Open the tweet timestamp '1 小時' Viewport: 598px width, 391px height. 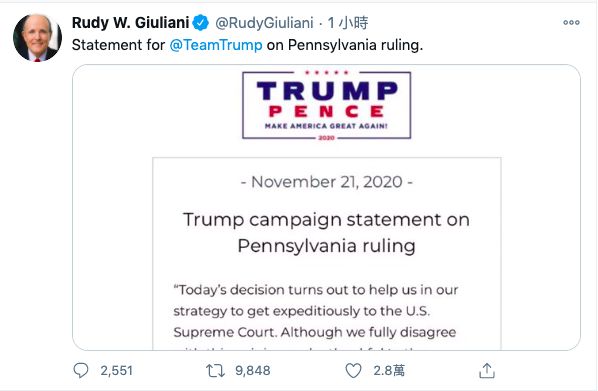(x=348, y=23)
